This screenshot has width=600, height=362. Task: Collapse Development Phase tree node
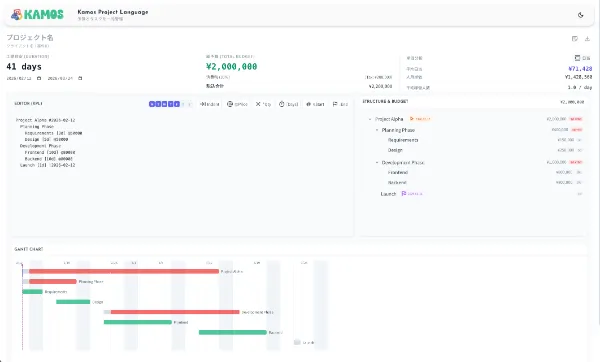[377, 163]
